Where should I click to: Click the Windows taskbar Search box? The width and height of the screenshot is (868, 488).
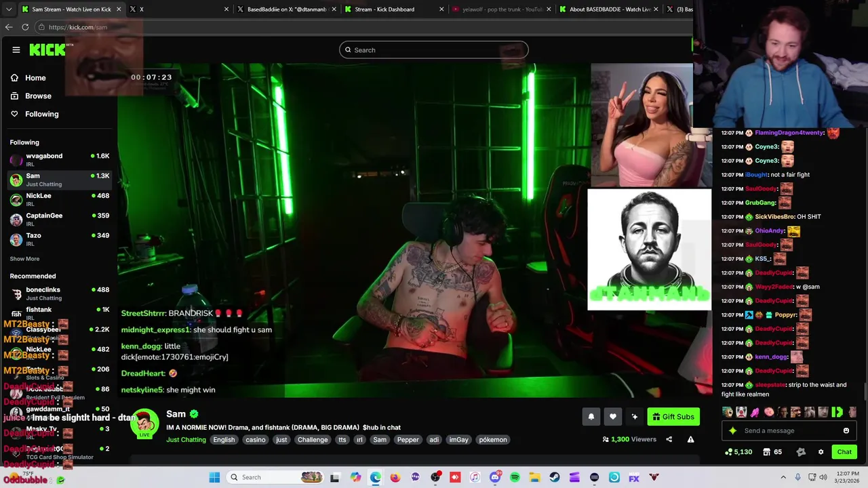275,477
